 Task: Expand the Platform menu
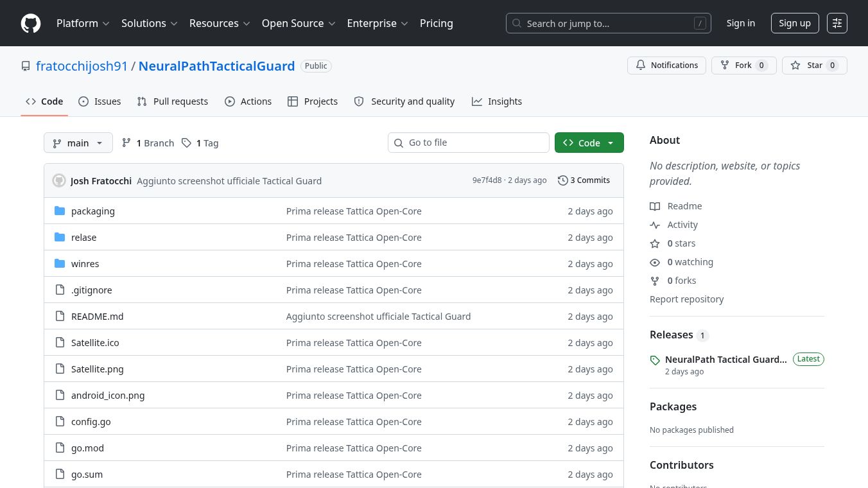(83, 23)
